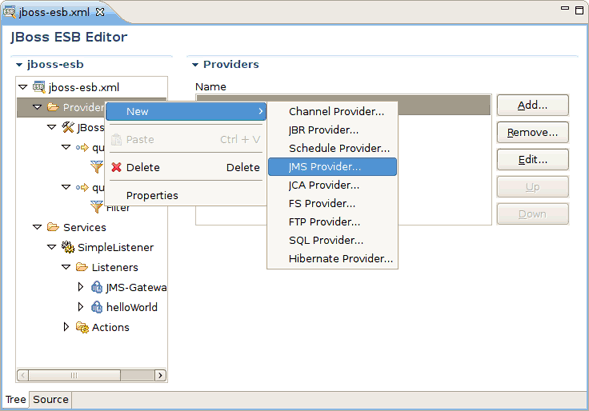Expand the JMS-Gateway listener node
The height and width of the screenshot is (411, 589).
tap(80, 287)
